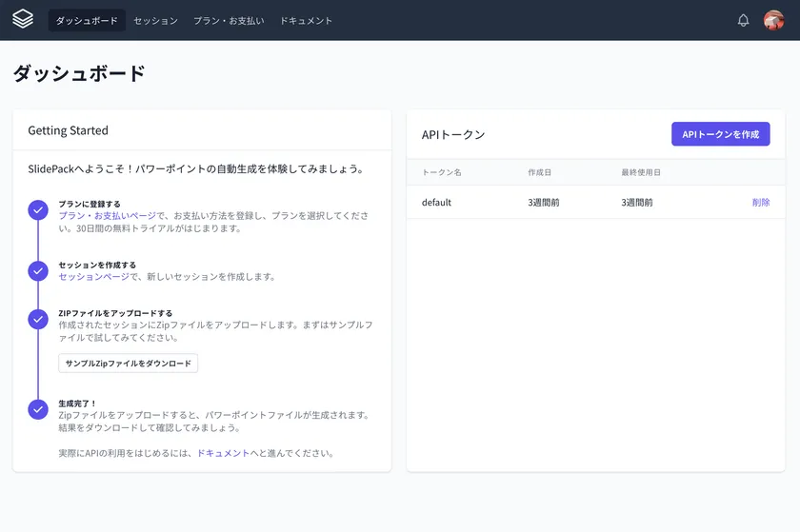Open the notifications bell
The width and height of the screenshot is (800, 532).
743,20
